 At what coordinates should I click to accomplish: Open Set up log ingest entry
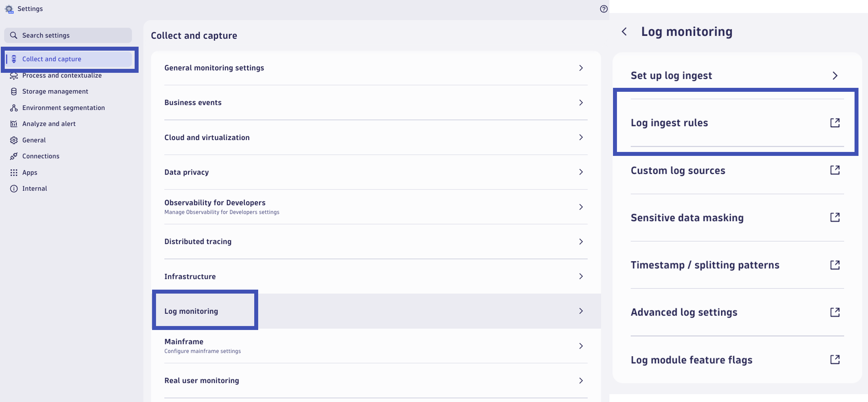(x=737, y=76)
